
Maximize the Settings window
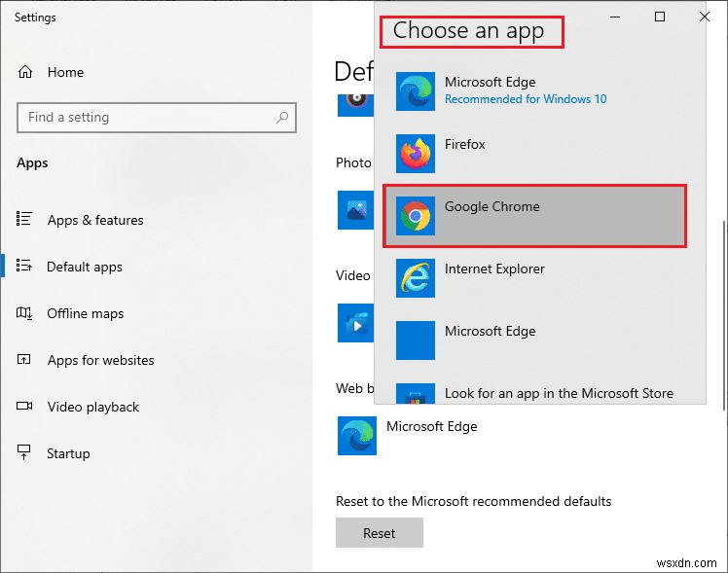(x=660, y=17)
